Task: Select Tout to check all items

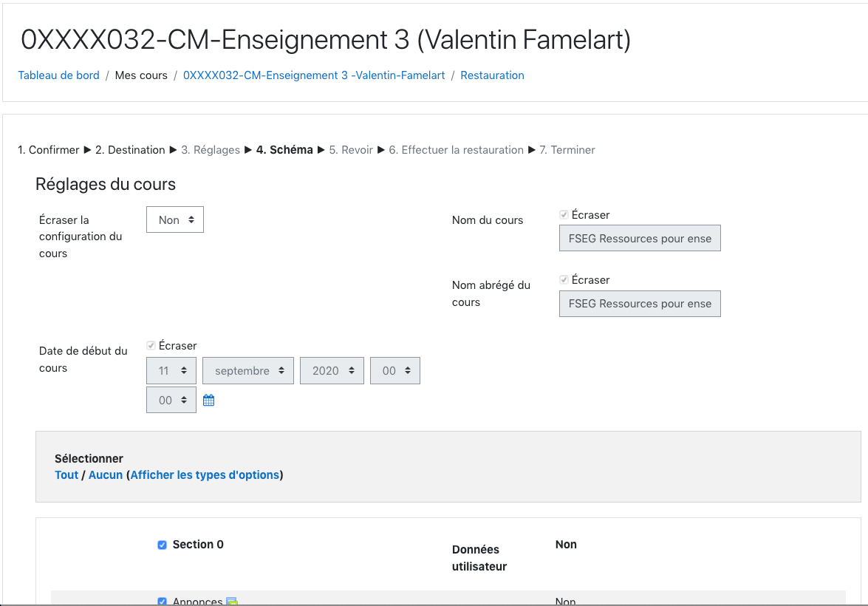Action: [66, 474]
